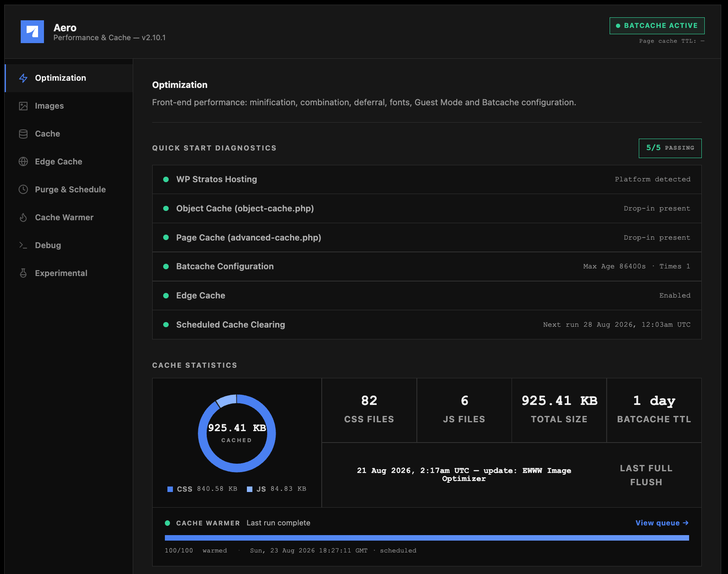Click the Purge & Schedule clock icon
728x574 pixels.
[23, 190]
